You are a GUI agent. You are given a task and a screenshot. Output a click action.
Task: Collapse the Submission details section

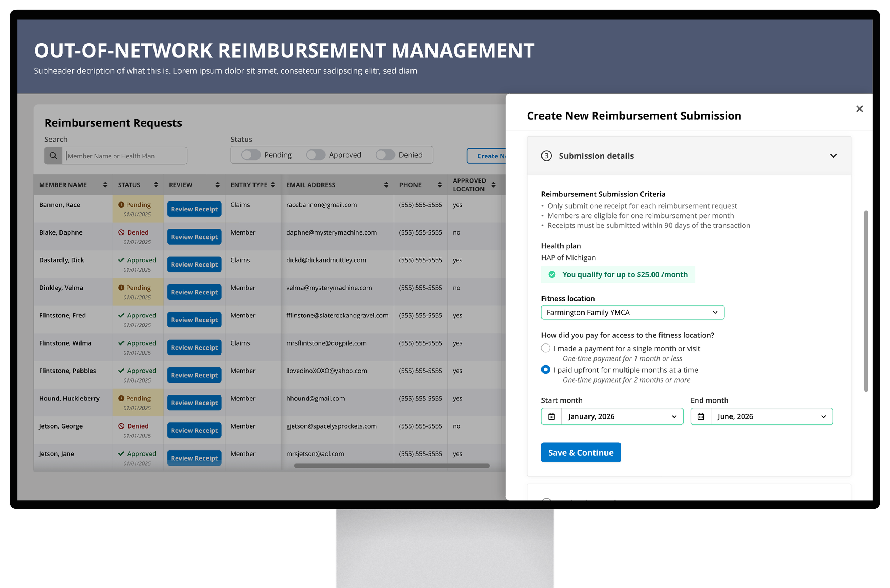tap(833, 156)
